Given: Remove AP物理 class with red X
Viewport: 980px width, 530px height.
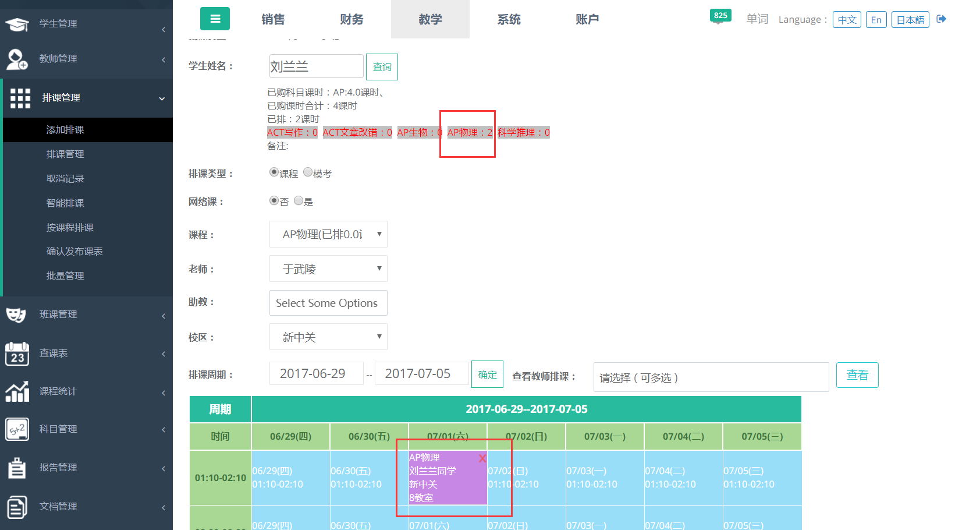Looking at the screenshot, I should click(x=482, y=458).
